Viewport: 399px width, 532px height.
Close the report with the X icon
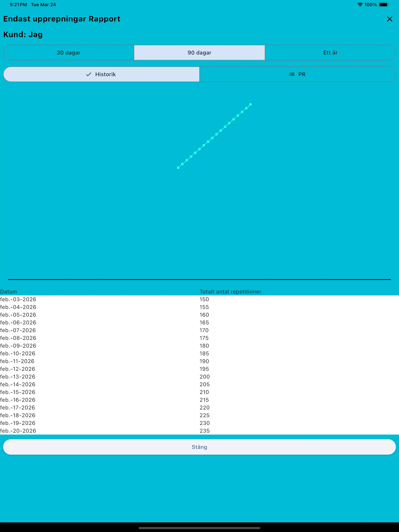pyautogui.click(x=389, y=19)
